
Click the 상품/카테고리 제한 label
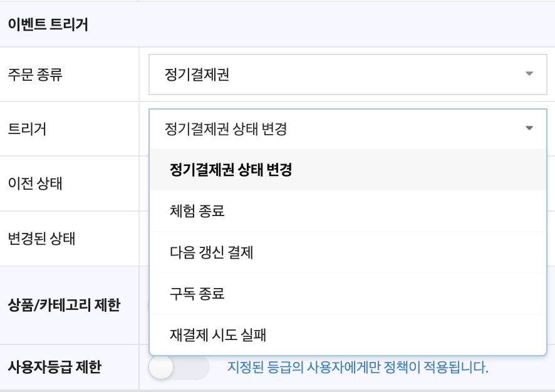click(64, 306)
